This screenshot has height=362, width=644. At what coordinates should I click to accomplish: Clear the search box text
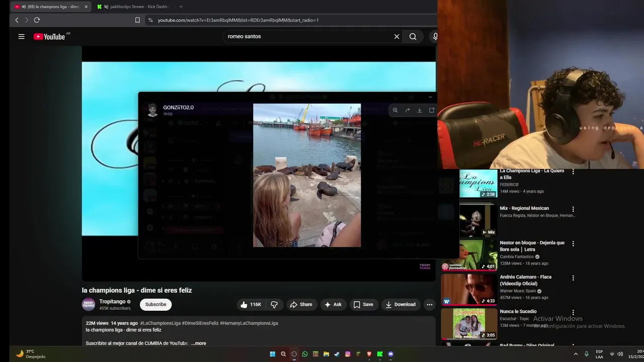[x=396, y=36]
